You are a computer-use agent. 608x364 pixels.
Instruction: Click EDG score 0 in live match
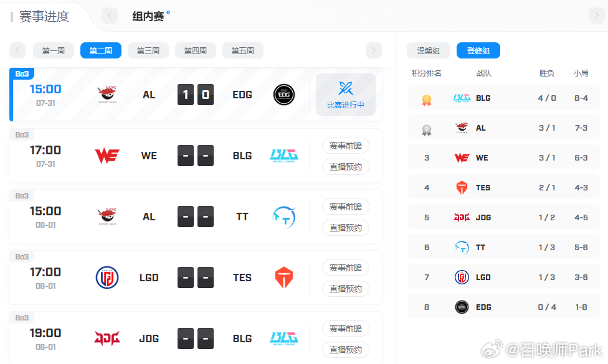click(x=206, y=95)
